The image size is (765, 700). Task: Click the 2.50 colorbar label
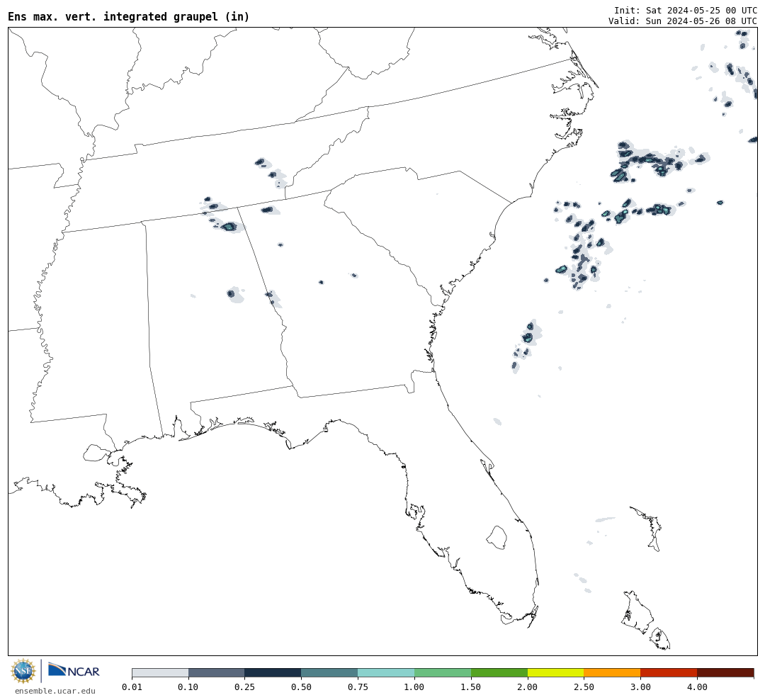point(584,687)
